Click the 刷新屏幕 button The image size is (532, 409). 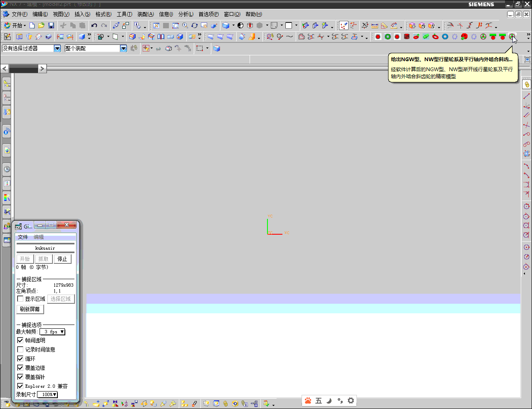pyautogui.click(x=30, y=309)
